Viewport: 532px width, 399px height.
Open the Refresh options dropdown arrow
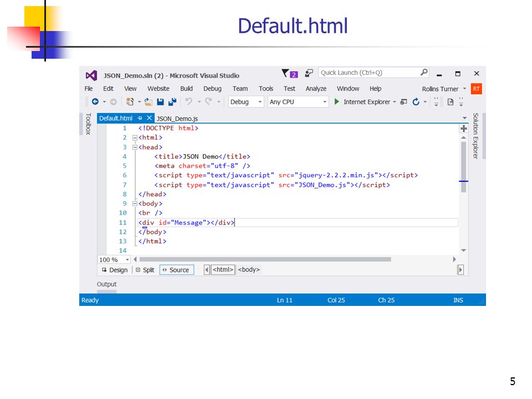pyautogui.click(x=425, y=102)
